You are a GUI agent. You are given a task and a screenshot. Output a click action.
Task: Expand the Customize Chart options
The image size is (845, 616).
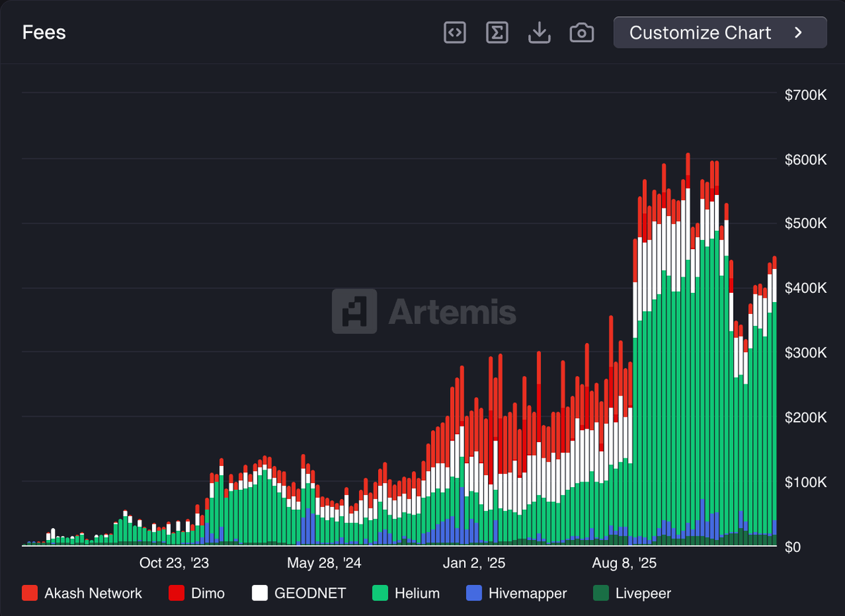(719, 32)
